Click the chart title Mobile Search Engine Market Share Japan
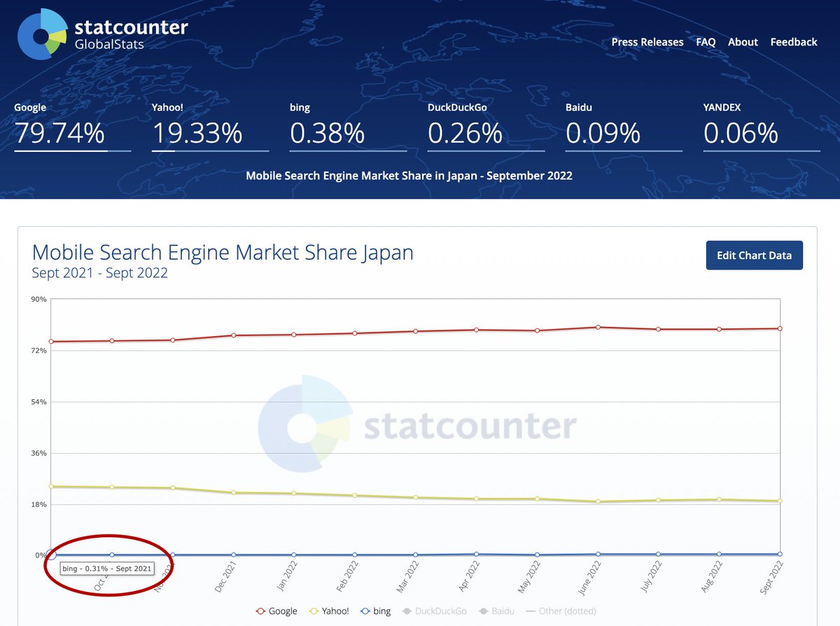 point(223,252)
